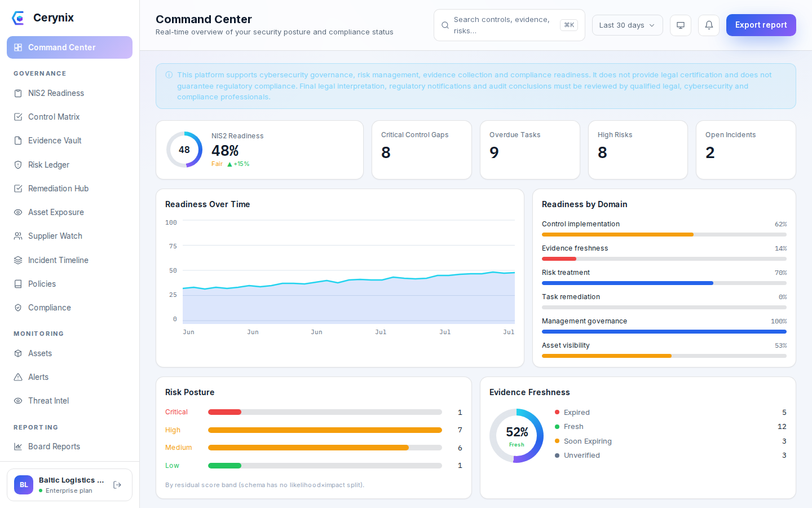The image size is (812, 508).
Task: Click the Fresh legend entry showing 12
Action: pyautogui.click(x=670, y=427)
